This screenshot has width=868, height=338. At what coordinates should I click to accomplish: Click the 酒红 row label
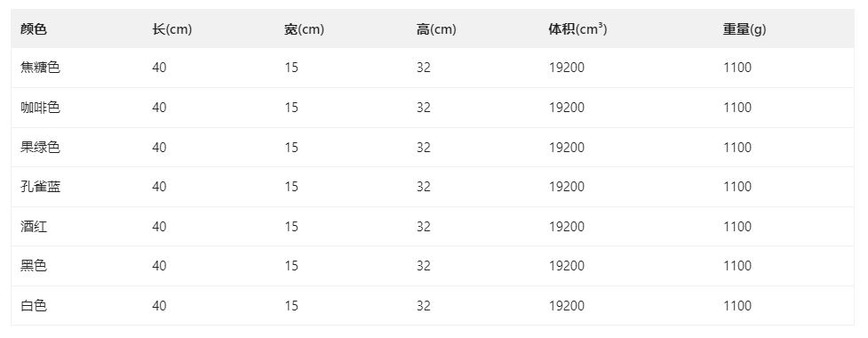click(x=34, y=227)
